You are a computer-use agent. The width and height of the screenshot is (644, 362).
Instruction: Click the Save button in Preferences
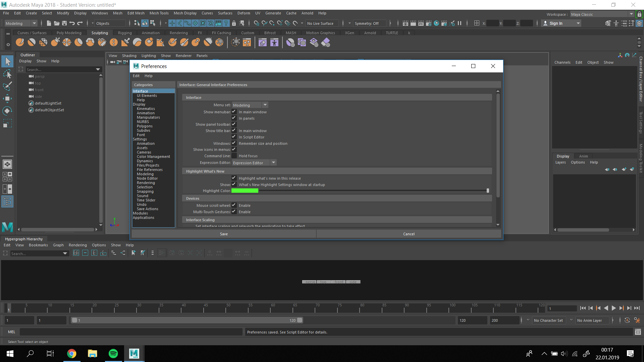(x=224, y=234)
